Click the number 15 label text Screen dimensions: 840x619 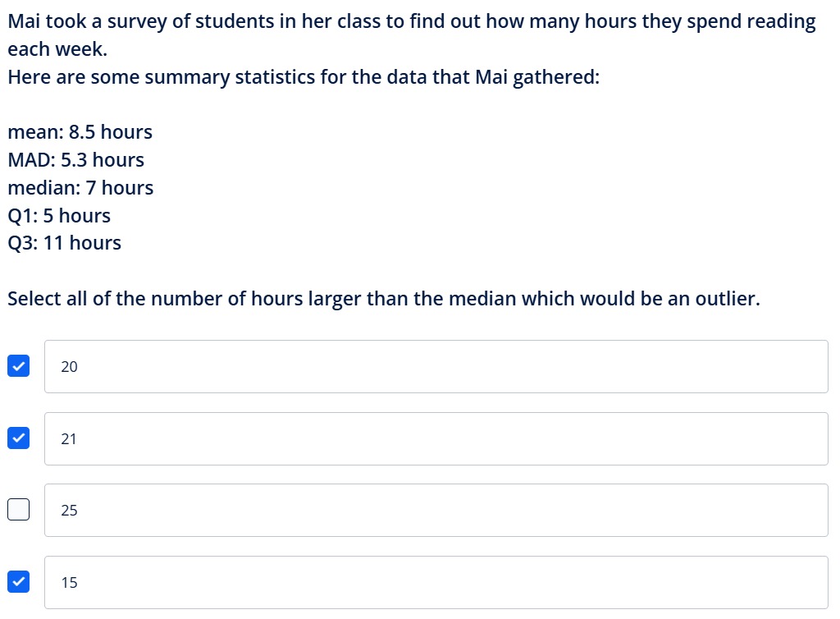point(69,583)
